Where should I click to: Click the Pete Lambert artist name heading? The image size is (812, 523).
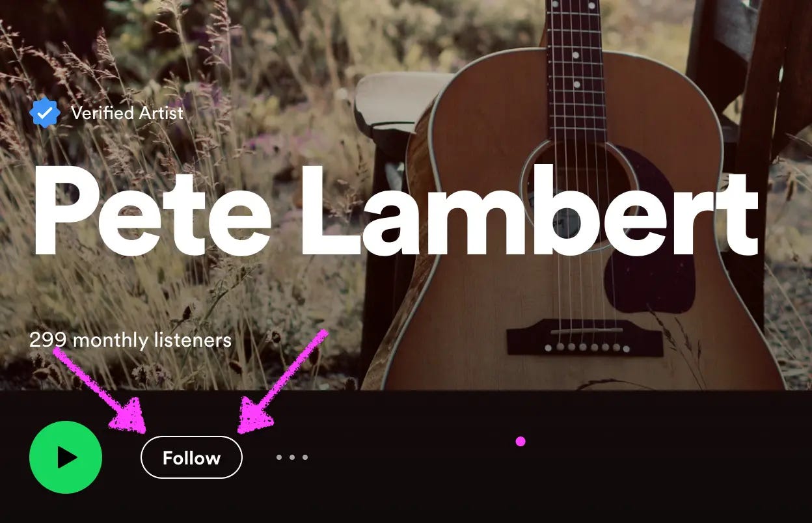click(x=396, y=211)
